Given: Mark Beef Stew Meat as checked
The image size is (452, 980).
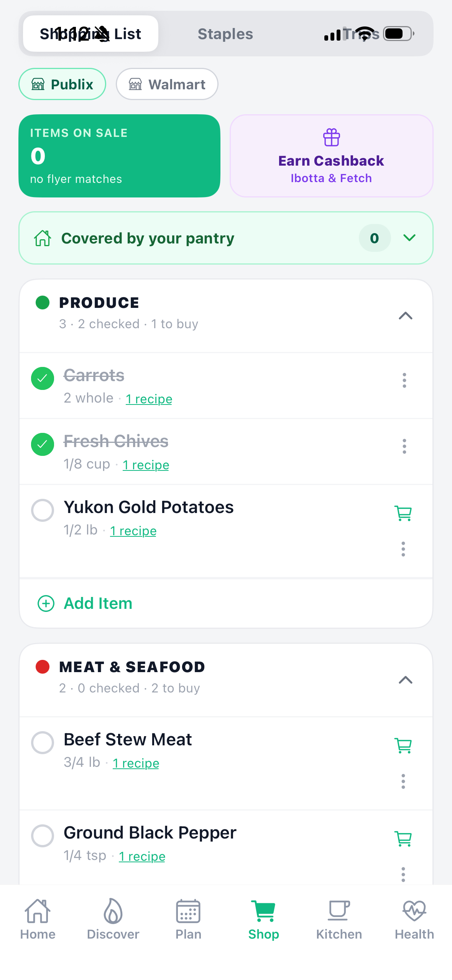Looking at the screenshot, I should click(43, 743).
